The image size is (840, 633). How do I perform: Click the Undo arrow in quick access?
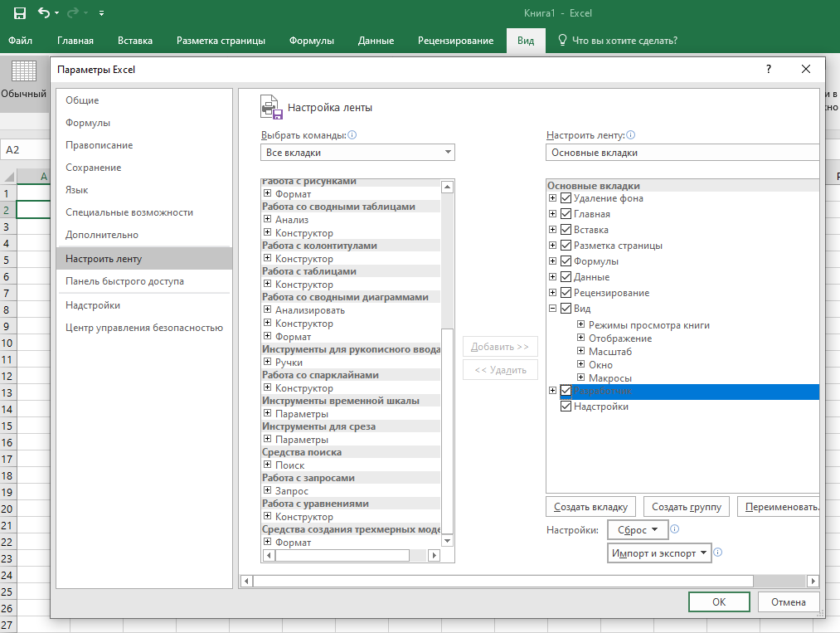pos(44,13)
